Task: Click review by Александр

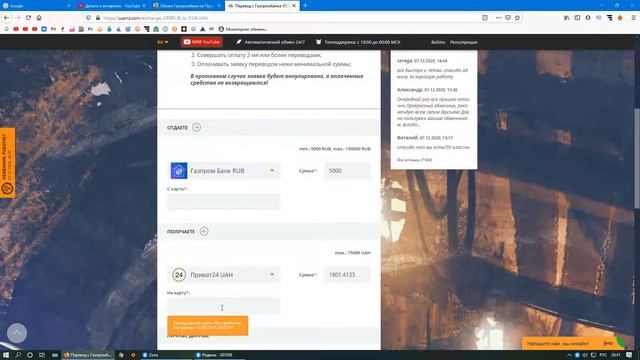Action: coord(433,108)
